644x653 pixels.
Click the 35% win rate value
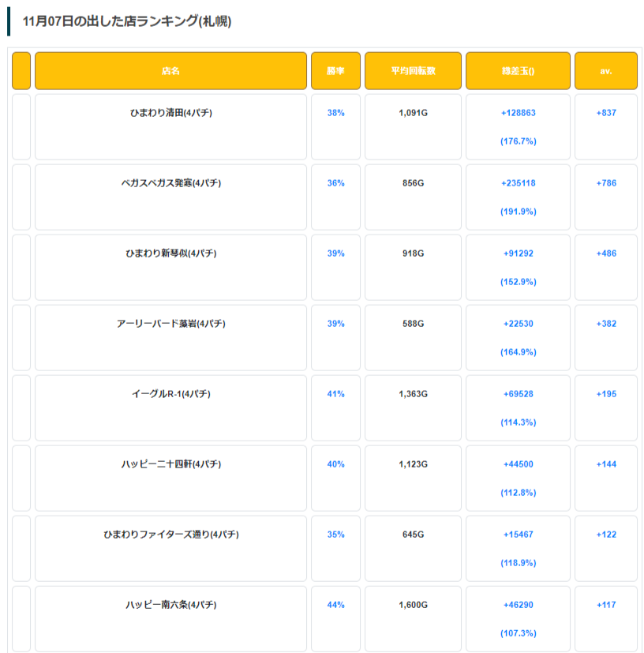[x=336, y=535]
